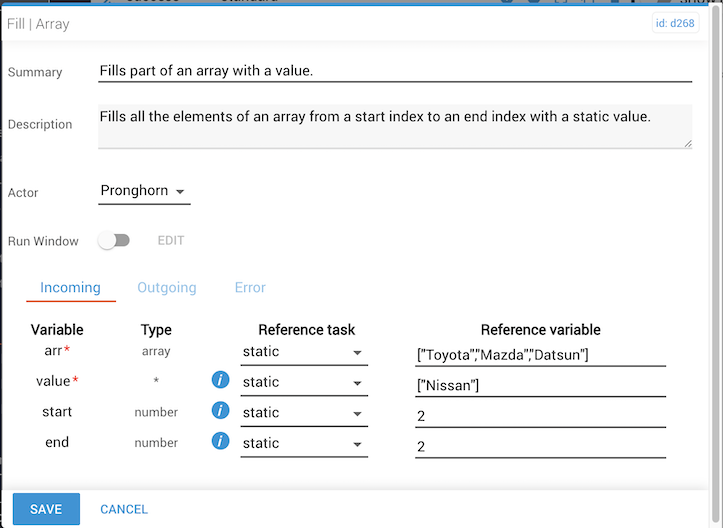
Task: Click the CANCEL button
Action: point(124,509)
